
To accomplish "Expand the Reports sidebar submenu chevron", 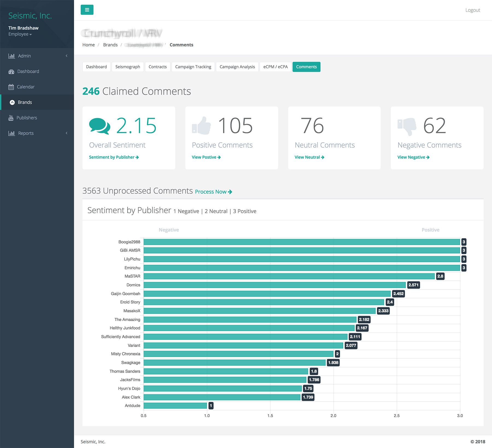I will [x=66, y=133].
